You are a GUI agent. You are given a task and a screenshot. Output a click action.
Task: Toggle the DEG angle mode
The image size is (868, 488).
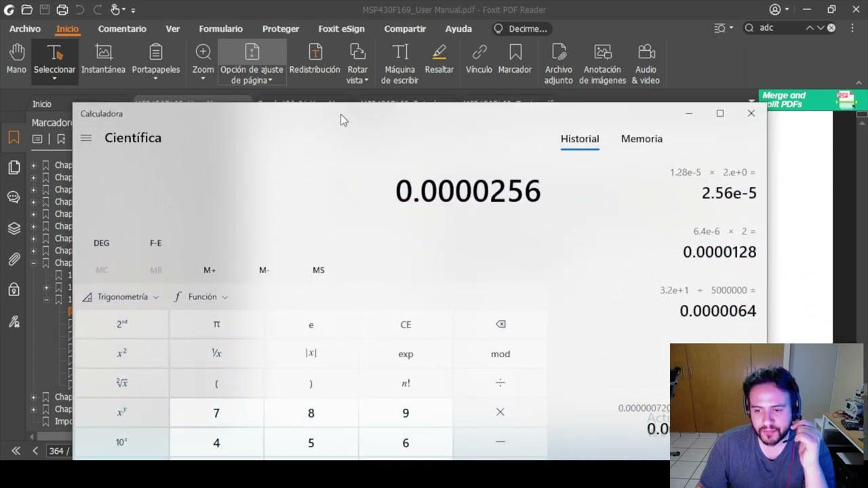point(101,243)
